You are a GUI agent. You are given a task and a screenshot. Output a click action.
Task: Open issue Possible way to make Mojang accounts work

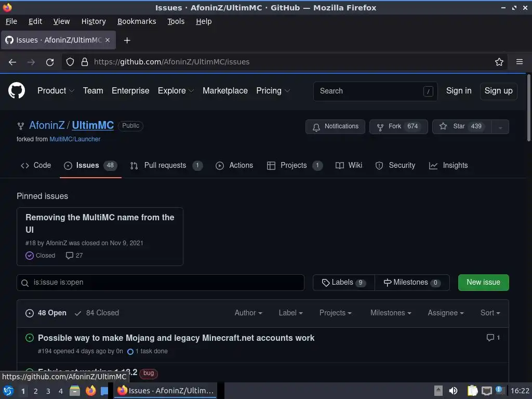[x=176, y=338]
